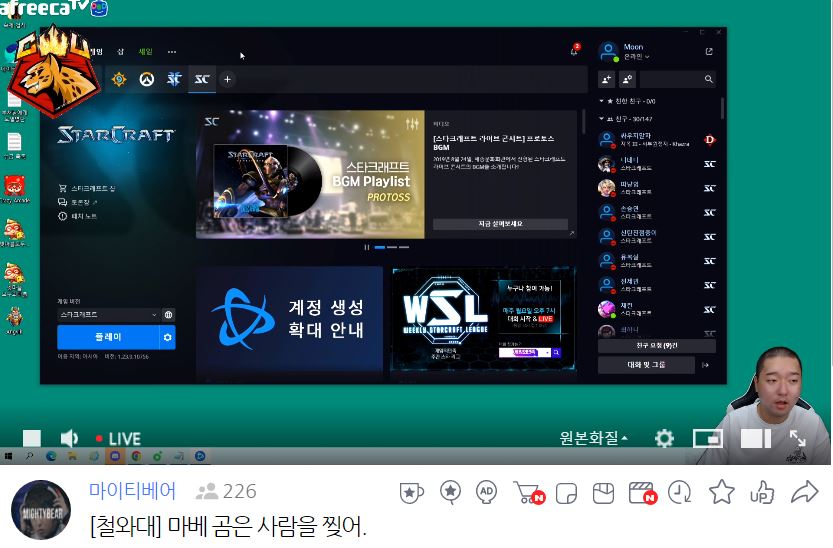Click the fan club star cup icon
Viewport: 833px width, 548px height.
click(411, 493)
